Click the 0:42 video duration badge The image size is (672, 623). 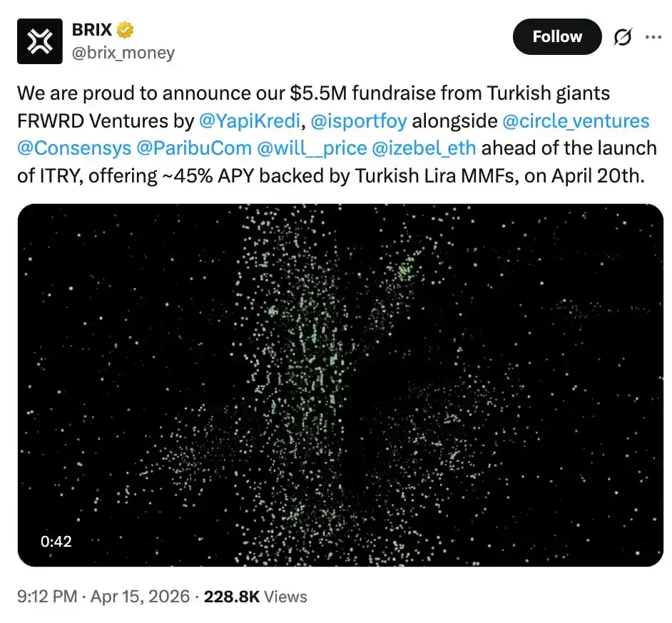pos(56,541)
